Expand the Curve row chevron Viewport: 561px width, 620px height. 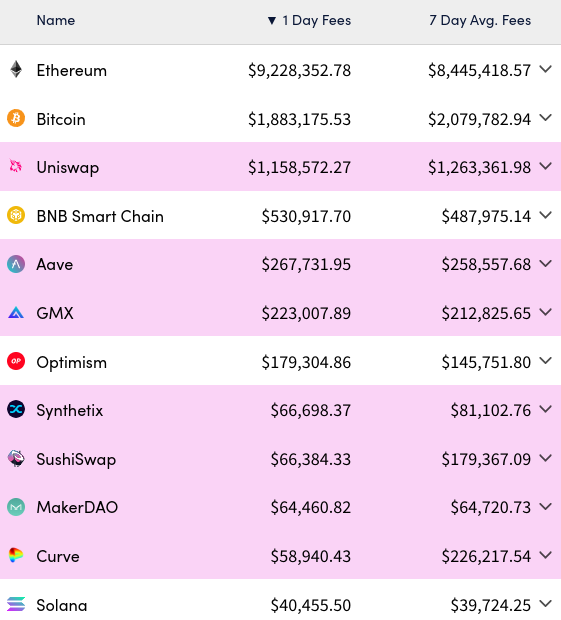pos(546,555)
